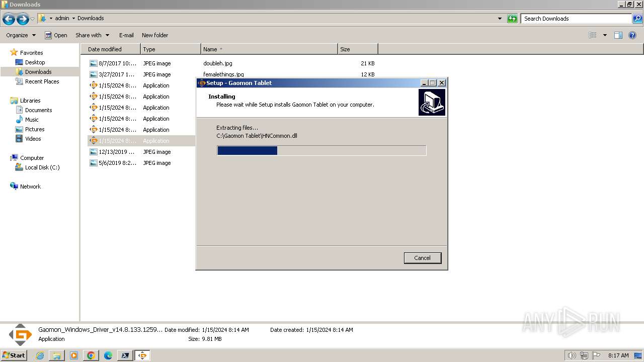Select the 5/6/2019 JPEG image row
The width and height of the screenshot is (644, 362).
point(141,163)
